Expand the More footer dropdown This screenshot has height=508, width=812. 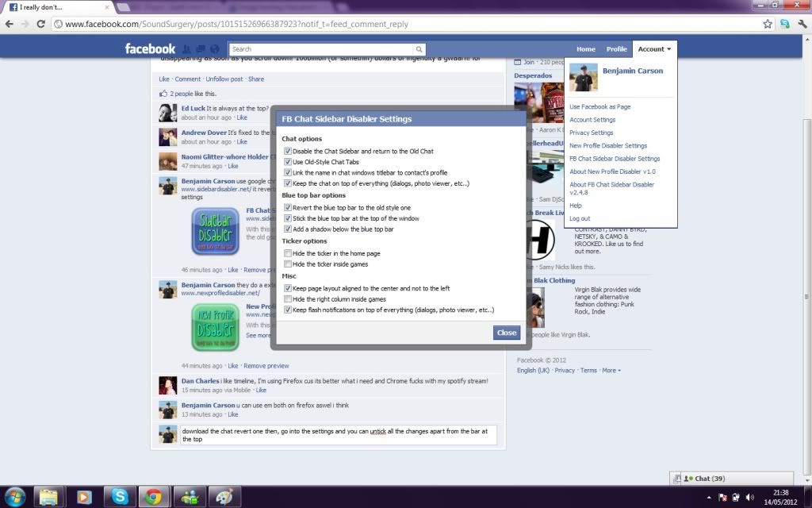click(611, 371)
